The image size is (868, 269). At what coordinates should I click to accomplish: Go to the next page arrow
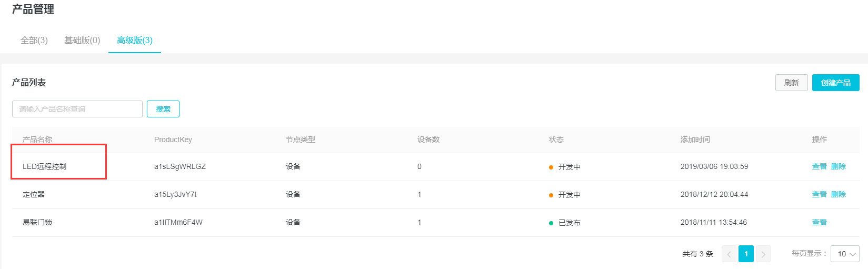point(763,254)
